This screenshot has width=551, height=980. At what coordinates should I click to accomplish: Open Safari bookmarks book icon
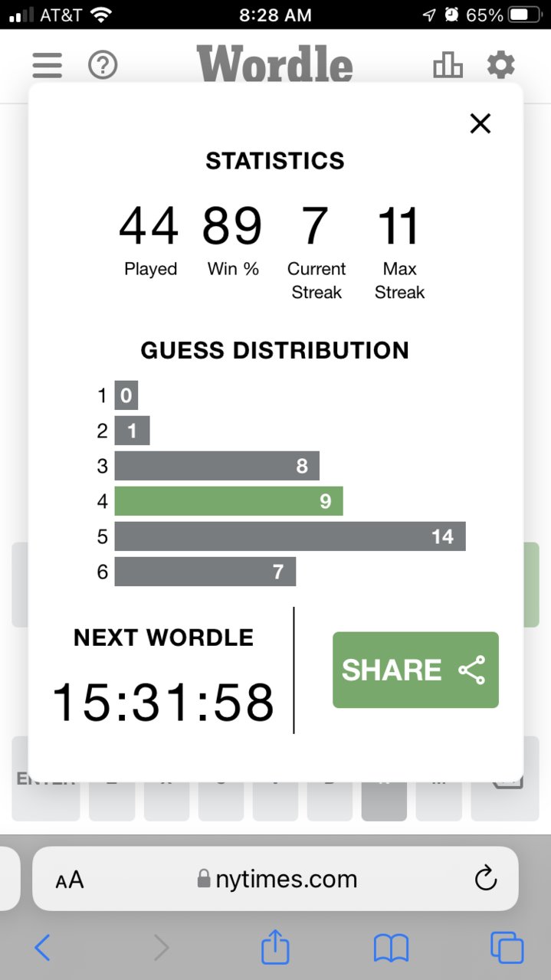click(x=391, y=949)
